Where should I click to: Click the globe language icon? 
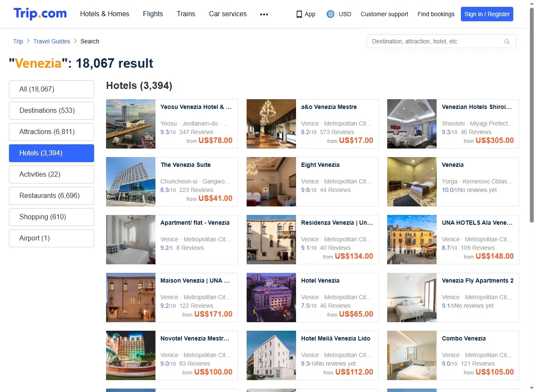(x=331, y=14)
